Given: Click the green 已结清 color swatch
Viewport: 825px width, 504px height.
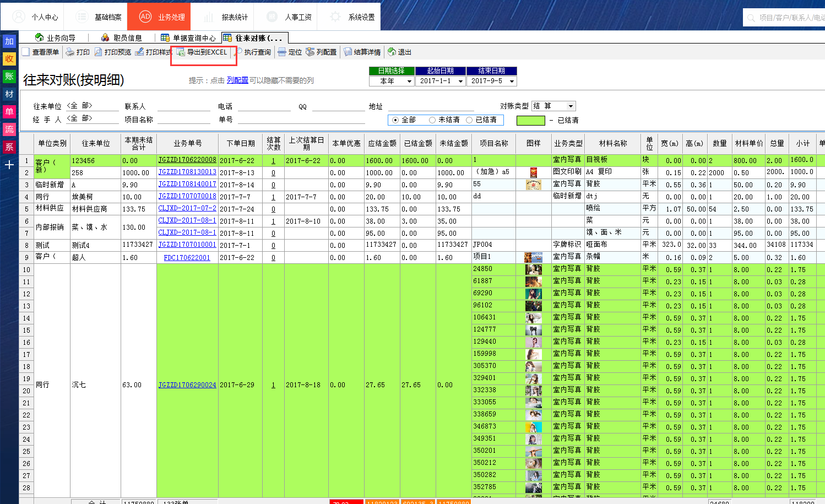Looking at the screenshot, I should pyautogui.click(x=530, y=120).
